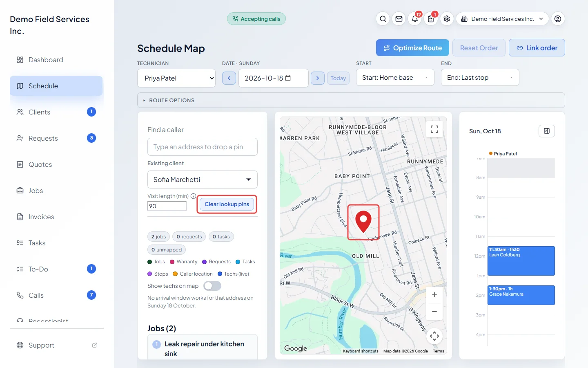Open Support external link icon
The image size is (588, 368).
(x=95, y=345)
